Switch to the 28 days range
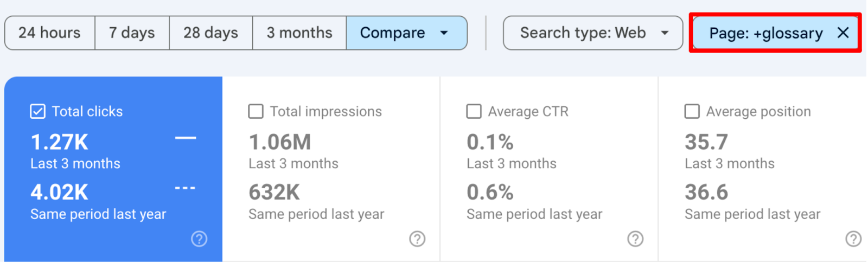The height and width of the screenshot is (262, 868). point(210,33)
